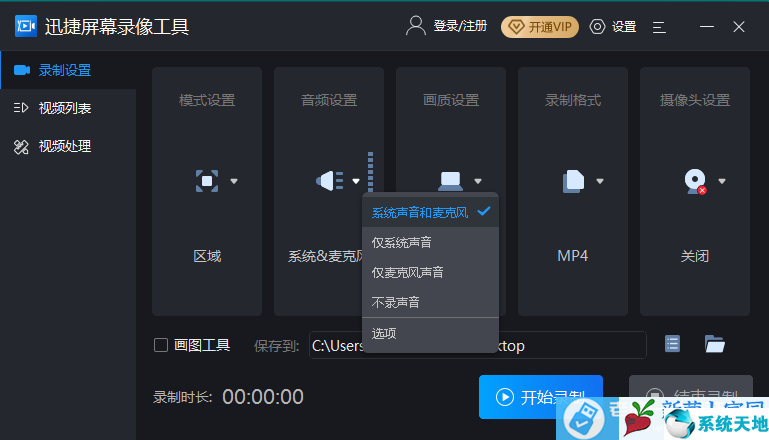Click the 画质设置 heading
Image resolution: width=769 pixels, height=440 pixels.
click(x=451, y=100)
